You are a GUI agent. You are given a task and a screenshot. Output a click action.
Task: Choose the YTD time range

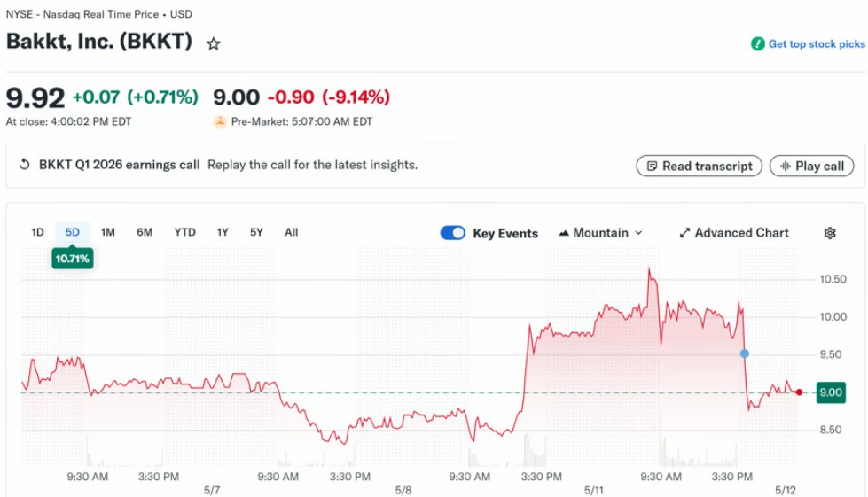pyautogui.click(x=185, y=232)
